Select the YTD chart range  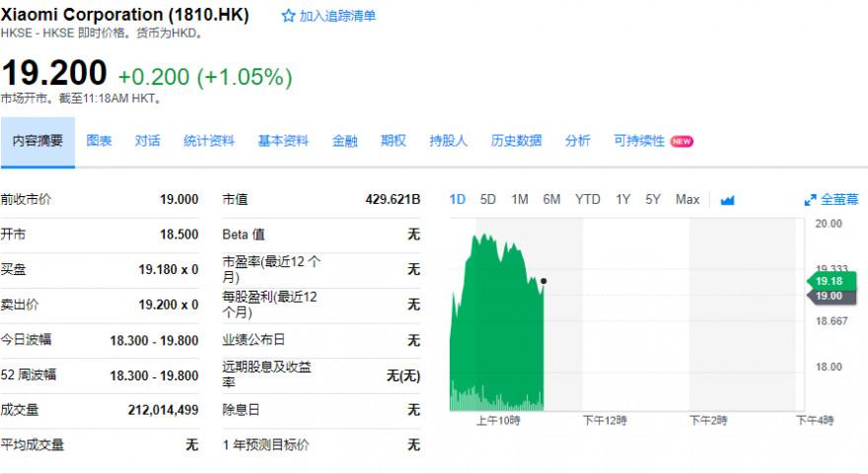pyautogui.click(x=587, y=199)
